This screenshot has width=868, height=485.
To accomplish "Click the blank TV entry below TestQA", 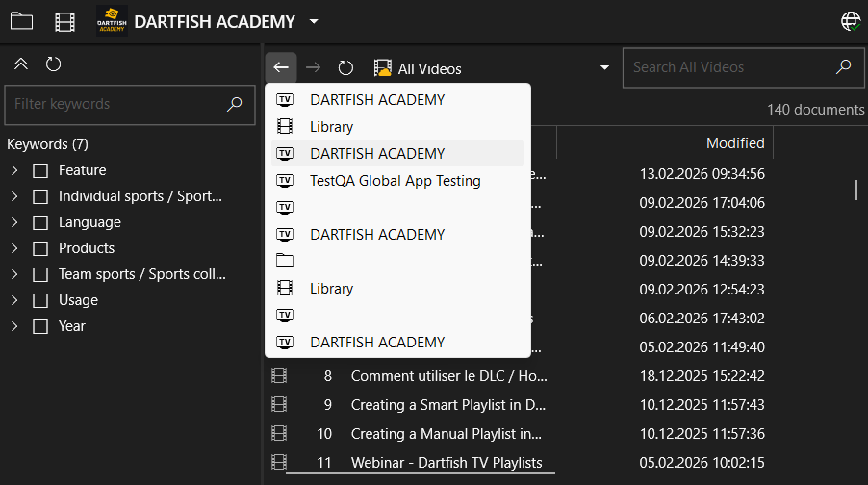I will click(x=397, y=208).
